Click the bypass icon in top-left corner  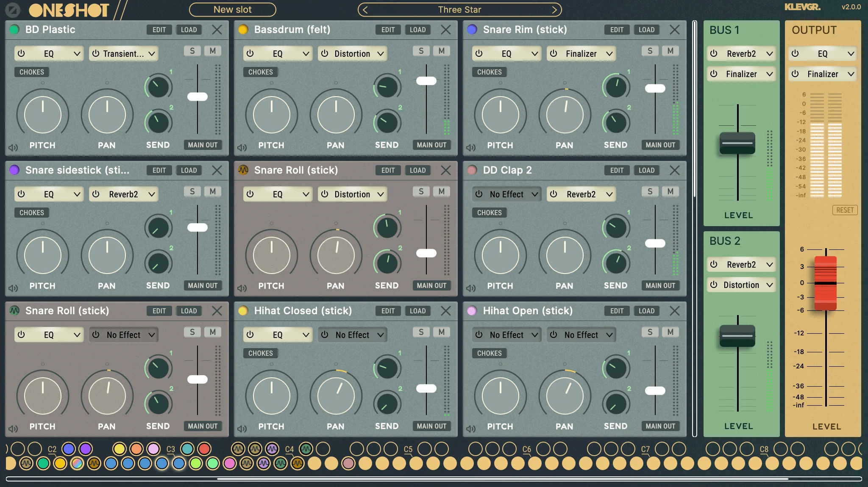(13, 9)
